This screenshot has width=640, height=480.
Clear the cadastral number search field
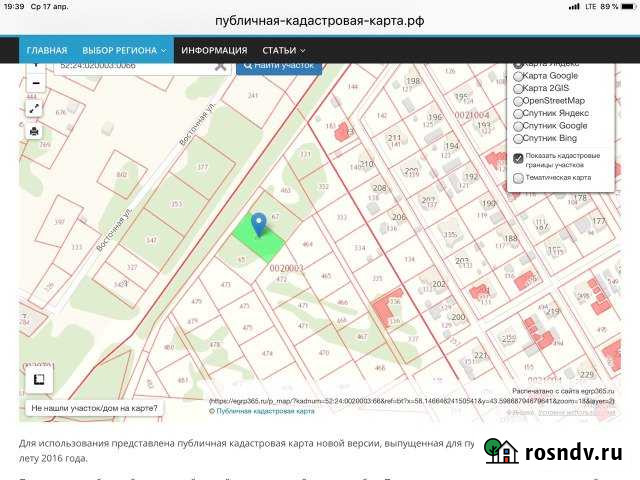(x=221, y=65)
